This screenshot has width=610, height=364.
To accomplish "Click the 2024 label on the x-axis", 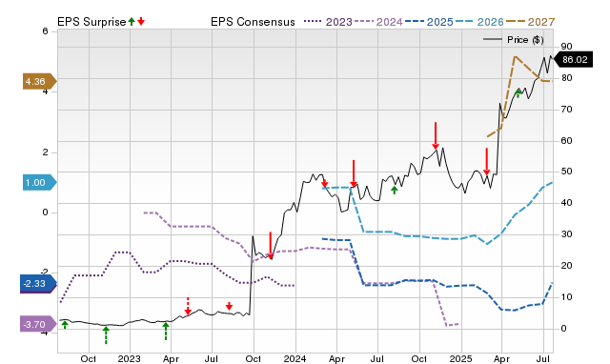I will [295, 358].
